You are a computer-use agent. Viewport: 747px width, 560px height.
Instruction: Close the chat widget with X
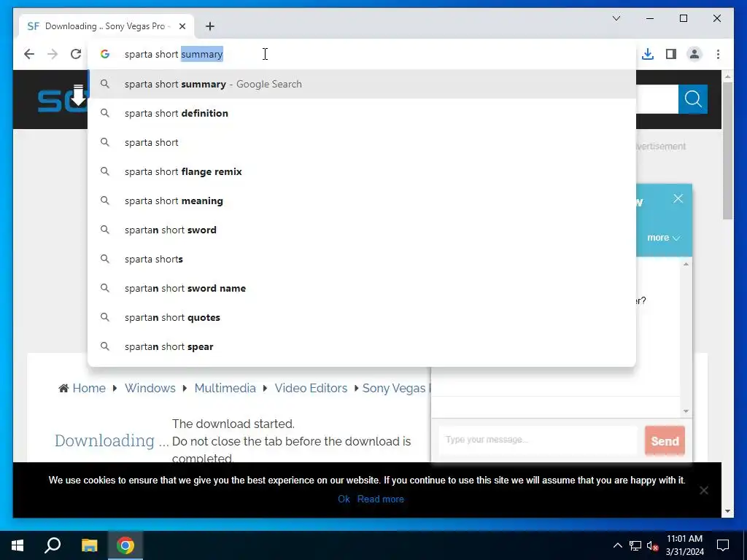click(x=678, y=198)
